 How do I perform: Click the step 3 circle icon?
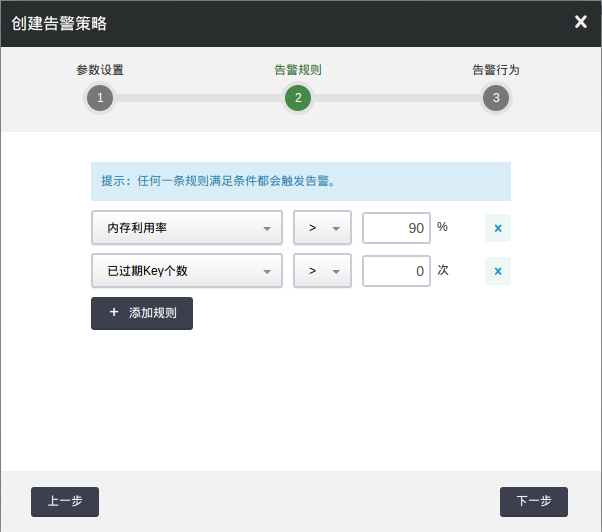496,98
